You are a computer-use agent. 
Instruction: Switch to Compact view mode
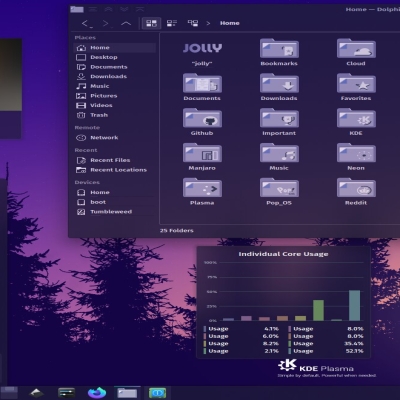point(172,23)
